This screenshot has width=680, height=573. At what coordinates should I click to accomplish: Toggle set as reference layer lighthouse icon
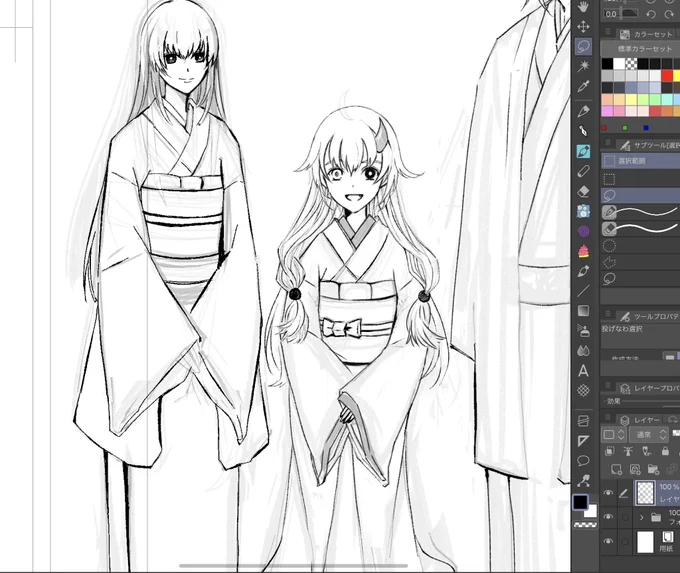628,452
